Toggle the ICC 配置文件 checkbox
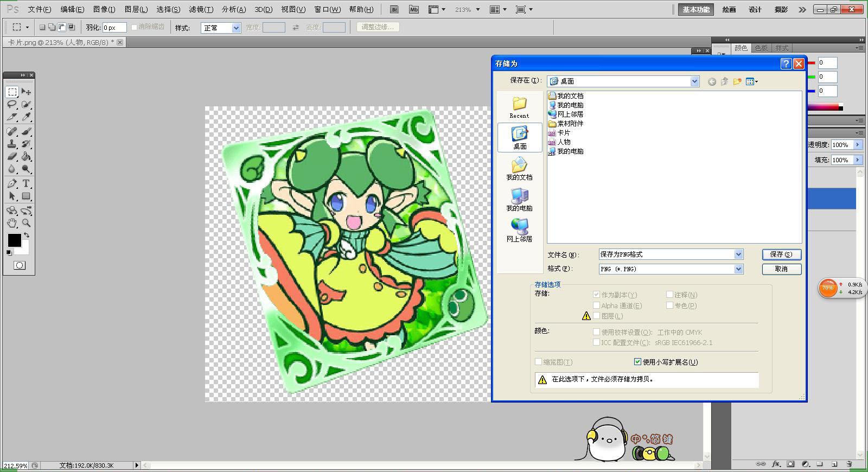Screen dimensions: 868x472 click(x=596, y=342)
